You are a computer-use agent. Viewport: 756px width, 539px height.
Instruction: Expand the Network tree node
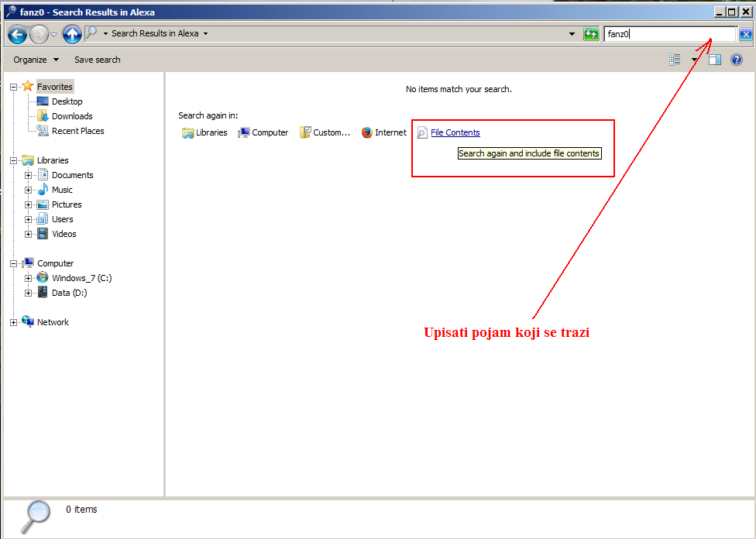13,322
